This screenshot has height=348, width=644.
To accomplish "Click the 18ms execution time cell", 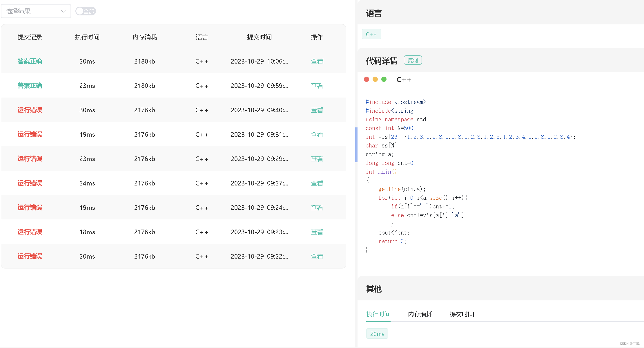I will click(x=87, y=232).
